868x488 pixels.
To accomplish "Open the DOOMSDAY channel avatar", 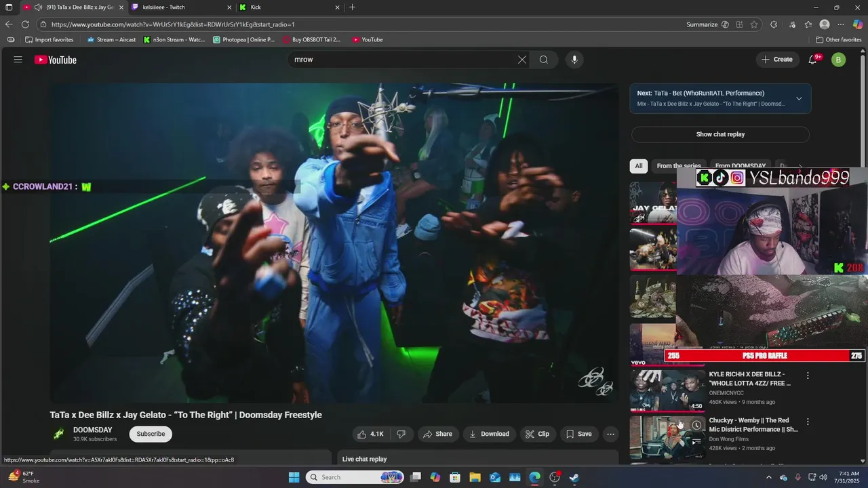I will click(59, 434).
